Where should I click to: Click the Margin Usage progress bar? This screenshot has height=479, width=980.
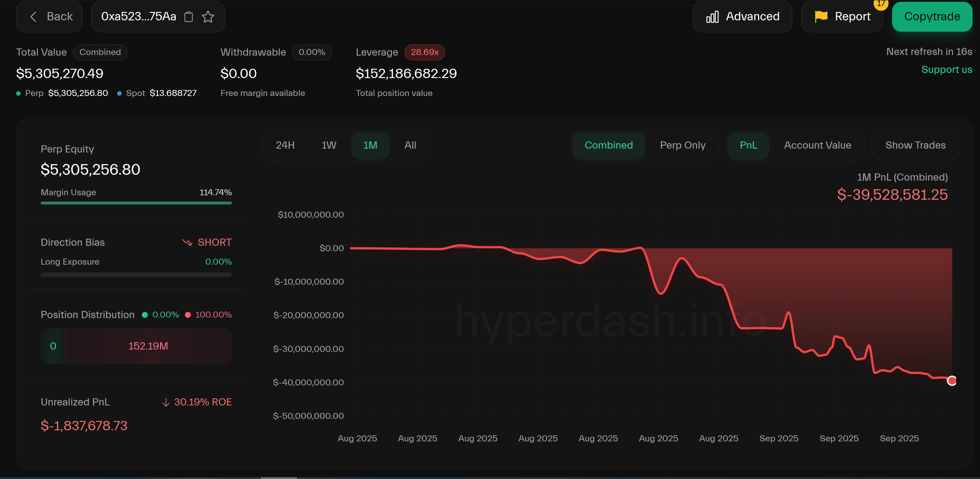[x=136, y=203]
